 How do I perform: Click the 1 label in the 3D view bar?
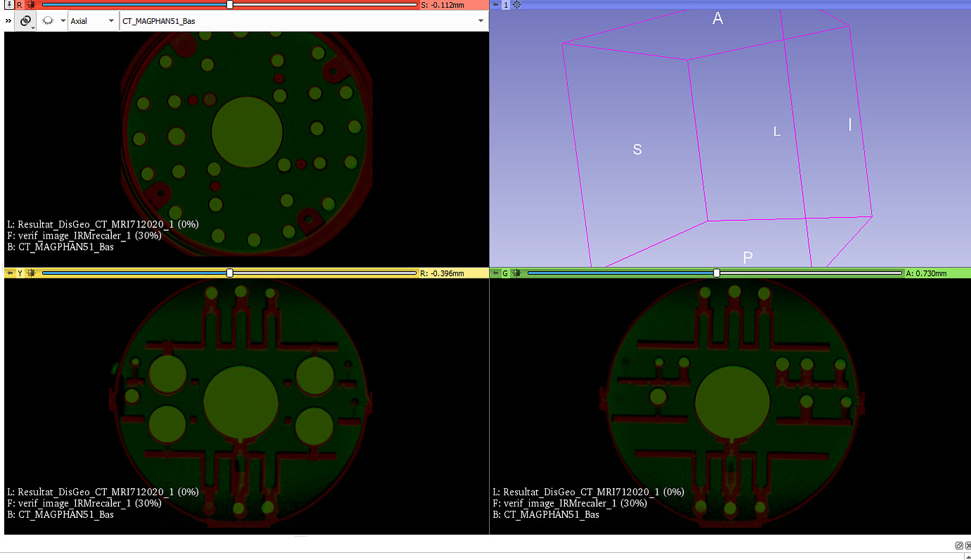(x=504, y=4)
